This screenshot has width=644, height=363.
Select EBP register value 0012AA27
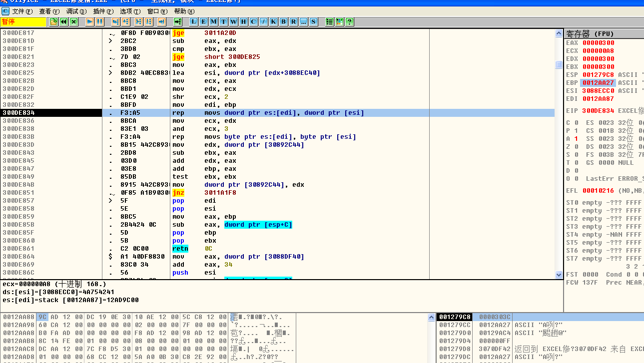[x=598, y=83]
